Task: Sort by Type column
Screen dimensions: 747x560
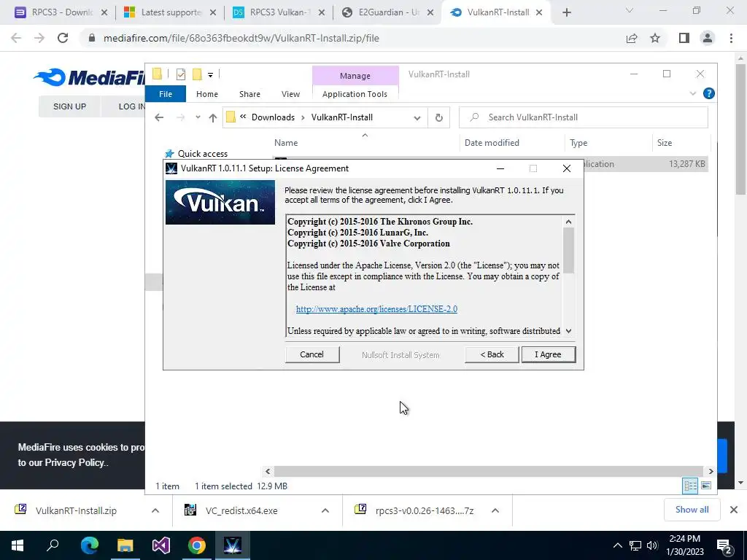Action: (578, 142)
